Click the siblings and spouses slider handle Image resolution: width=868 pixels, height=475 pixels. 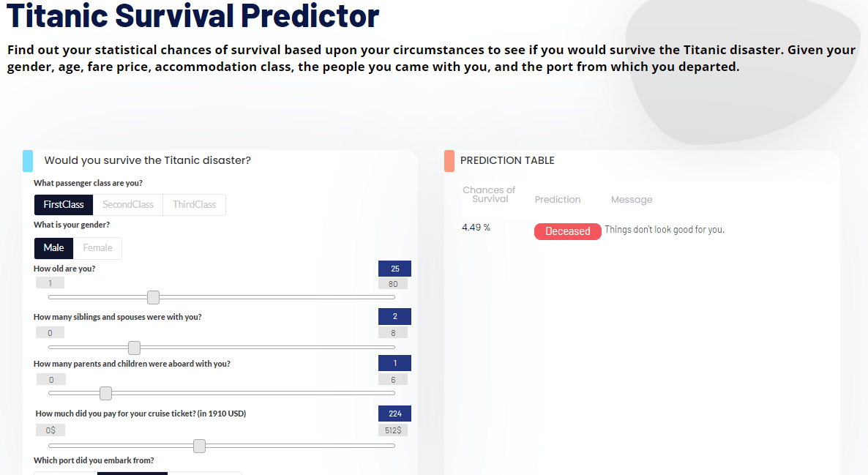pyautogui.click(x=134, y=348)
